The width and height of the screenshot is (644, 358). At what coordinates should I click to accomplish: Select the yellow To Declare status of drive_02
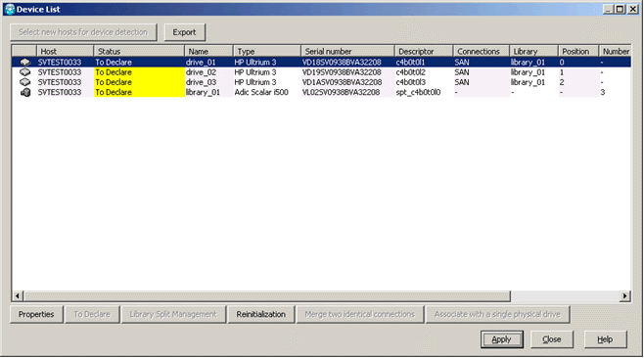[x=139, y=72]
